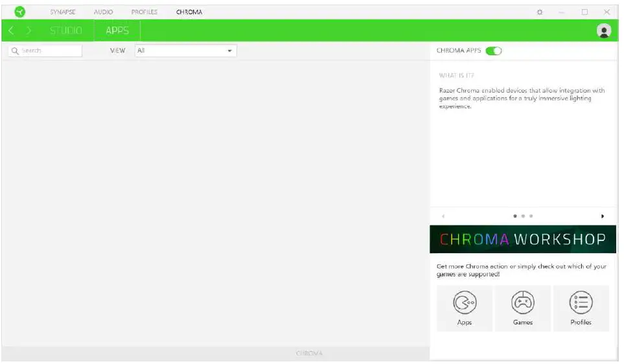Click the bottom 'CHROMA' status text
This screenshot has width=624, height=364.
(x=309, y=353)
